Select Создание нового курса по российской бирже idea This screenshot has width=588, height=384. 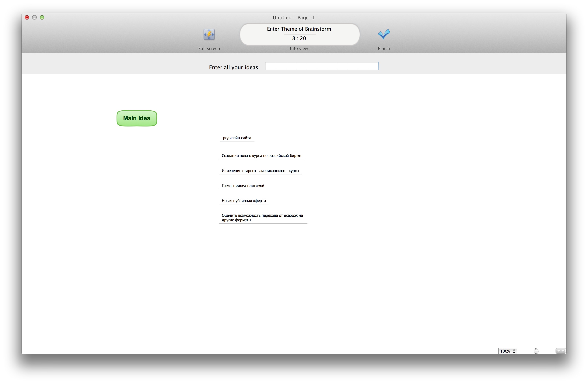pos(261,155)
